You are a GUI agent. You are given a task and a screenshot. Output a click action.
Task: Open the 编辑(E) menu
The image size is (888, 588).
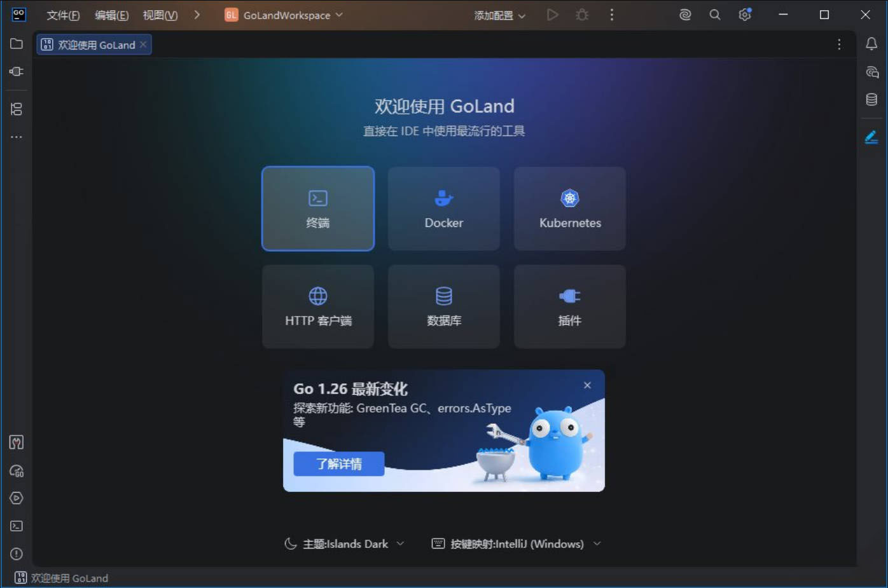(111, 15)
